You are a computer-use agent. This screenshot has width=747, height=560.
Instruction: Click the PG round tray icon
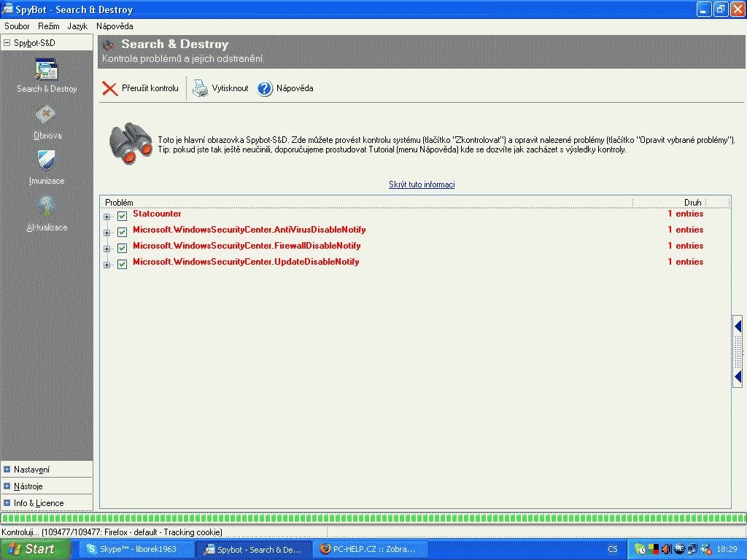coord(679,548)
